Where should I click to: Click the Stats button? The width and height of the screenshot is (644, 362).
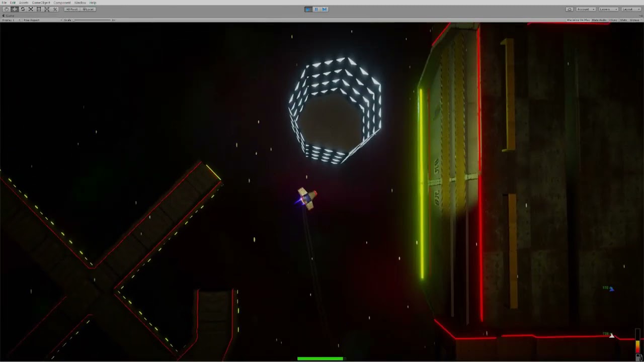tap(623, 20)
